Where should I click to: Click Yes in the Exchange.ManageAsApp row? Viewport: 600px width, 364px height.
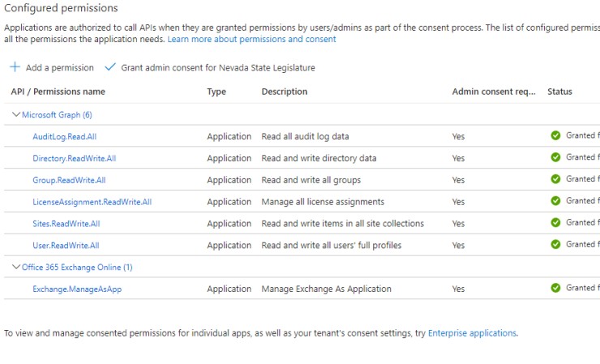(x=458, y=289)
